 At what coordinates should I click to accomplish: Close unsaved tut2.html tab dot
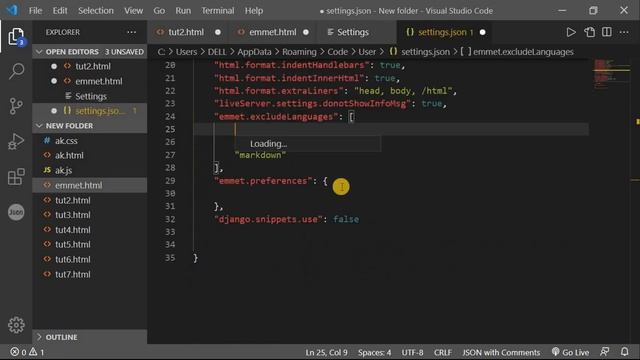(x=218, y=32)
